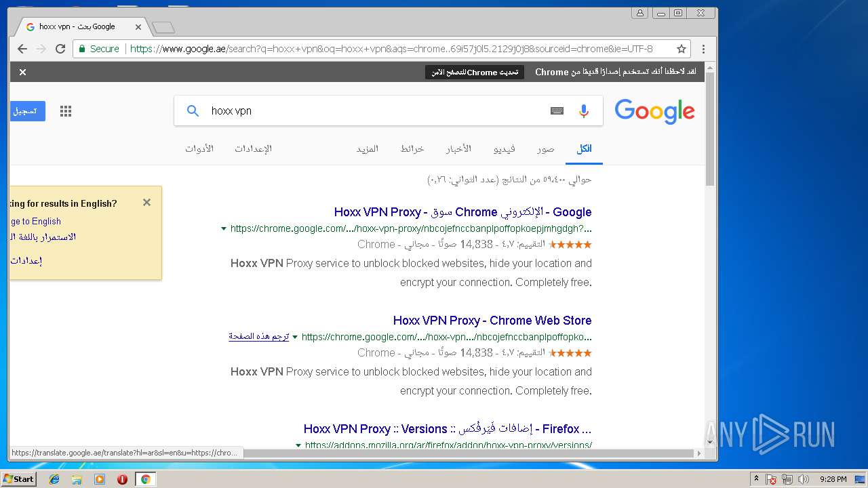Click the Chrome taskbar button

tap(145, 479)
